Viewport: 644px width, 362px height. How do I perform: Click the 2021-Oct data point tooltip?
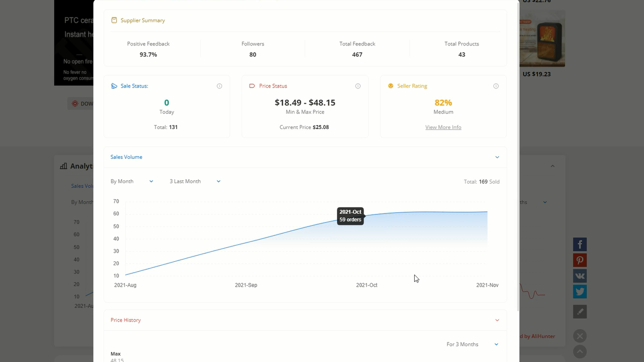point(350,216)
